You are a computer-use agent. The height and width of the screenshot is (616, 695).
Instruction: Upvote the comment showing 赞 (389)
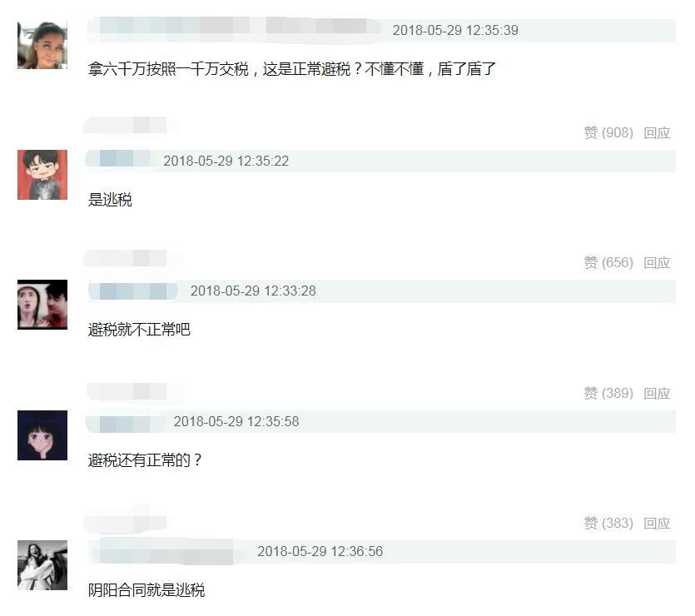608,393
